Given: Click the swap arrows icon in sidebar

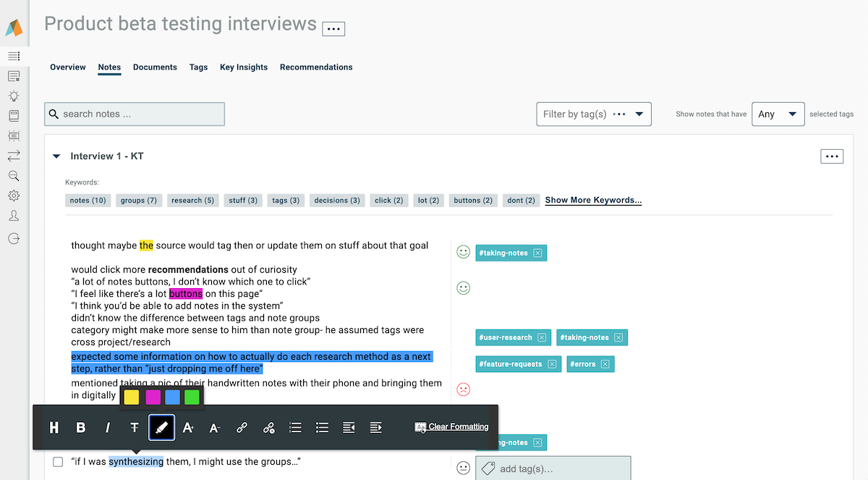Looking at the screenshot, I should [14, 155].
